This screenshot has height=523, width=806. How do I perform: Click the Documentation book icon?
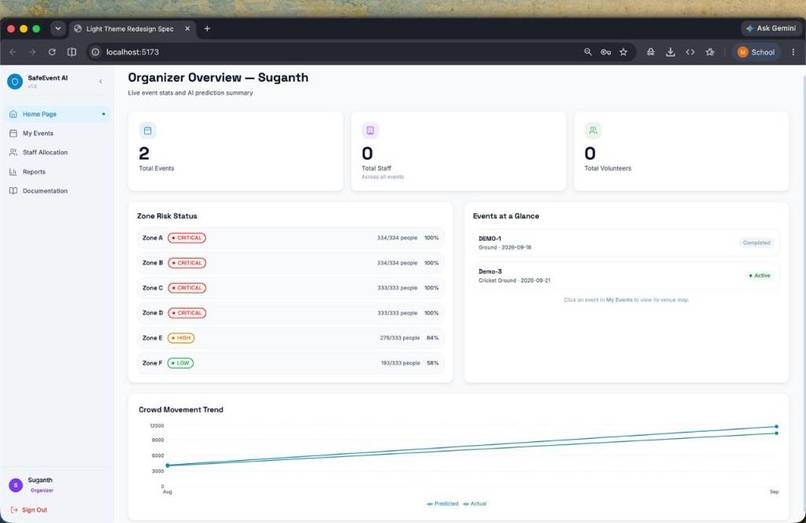(13, 191)
